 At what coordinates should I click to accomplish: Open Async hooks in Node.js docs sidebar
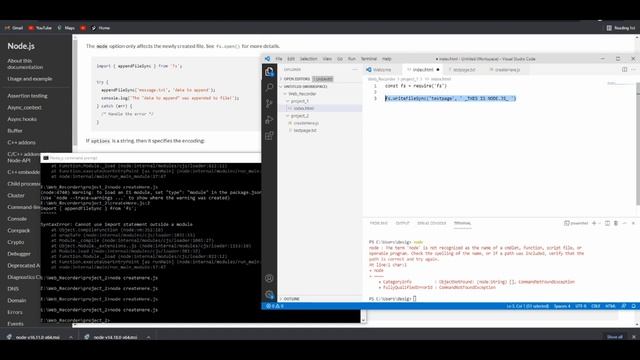coord(22,119)
